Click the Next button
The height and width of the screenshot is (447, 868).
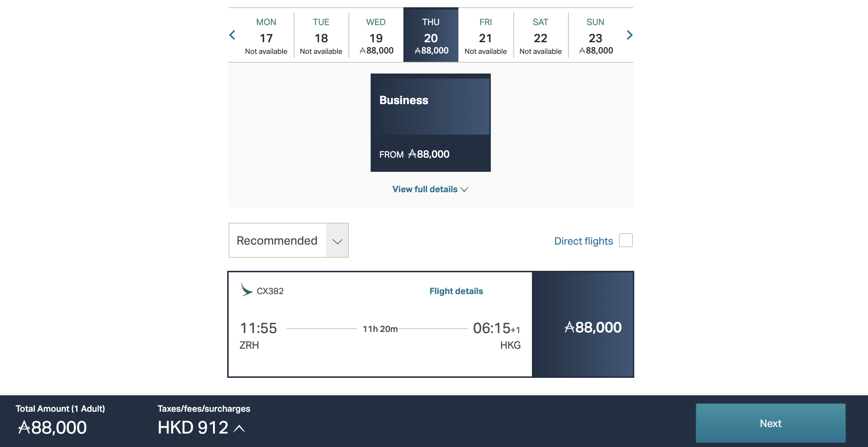[770, 423]
